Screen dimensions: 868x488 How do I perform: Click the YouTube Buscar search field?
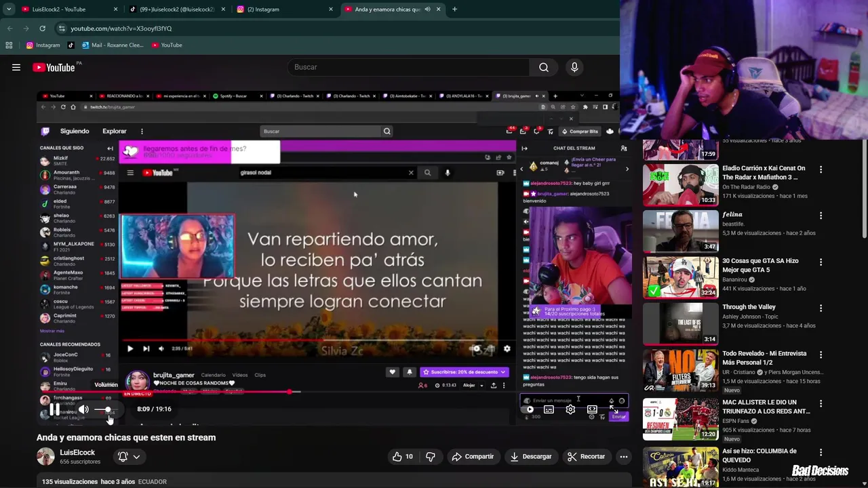tap(409, 67)
